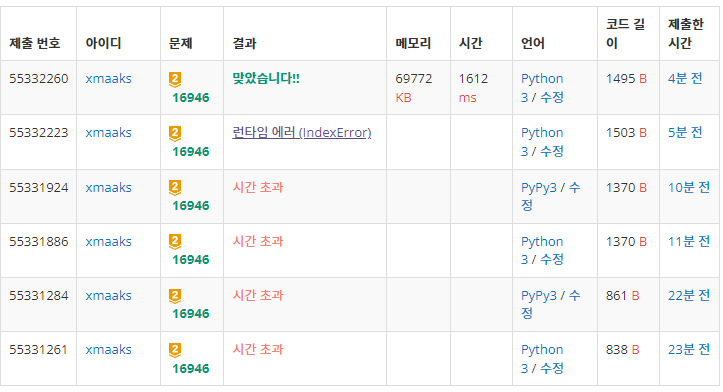723x392 pixels.
Task: Click the '5분 전' submission time
Action: coord(685,133)
